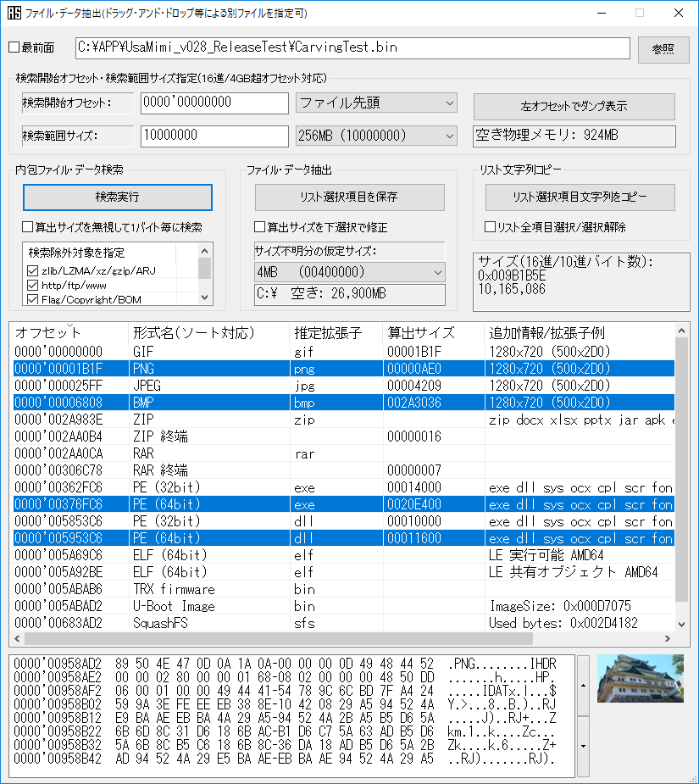
Task: Toggle 算出サイズを無視して1バイト毎に検索 checkbox
Action: [x=27, y=227]
